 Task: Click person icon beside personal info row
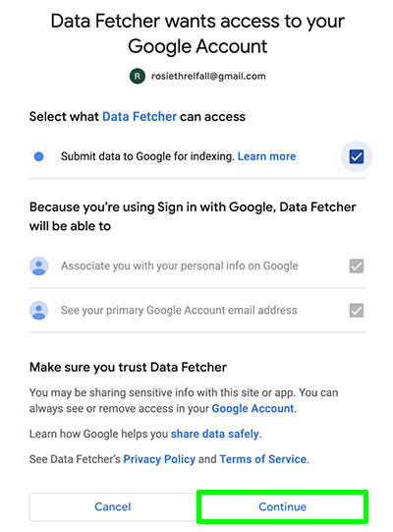tap(39, 266)
